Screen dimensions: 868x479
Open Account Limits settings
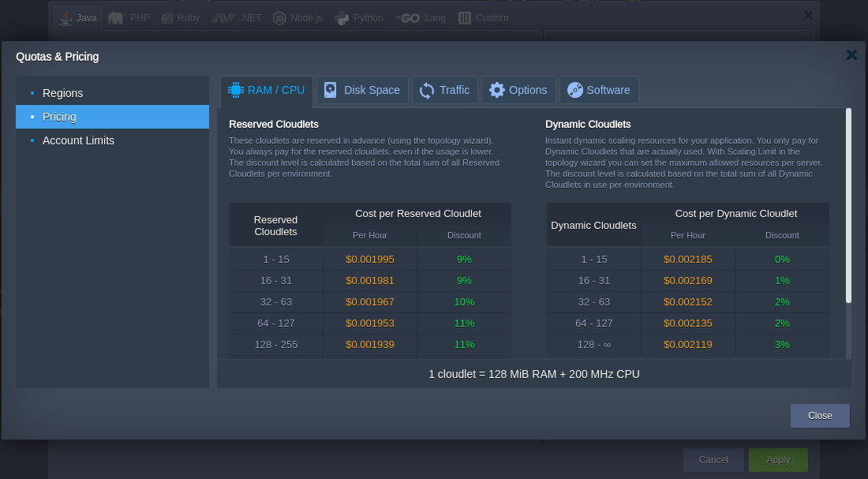coord(78,140)
